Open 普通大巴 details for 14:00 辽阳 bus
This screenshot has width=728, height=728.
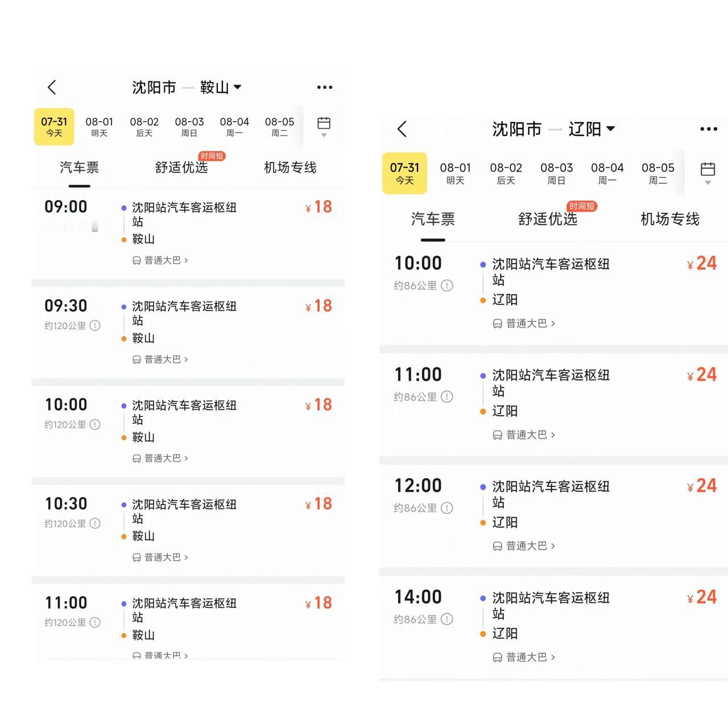coord(524,657)
